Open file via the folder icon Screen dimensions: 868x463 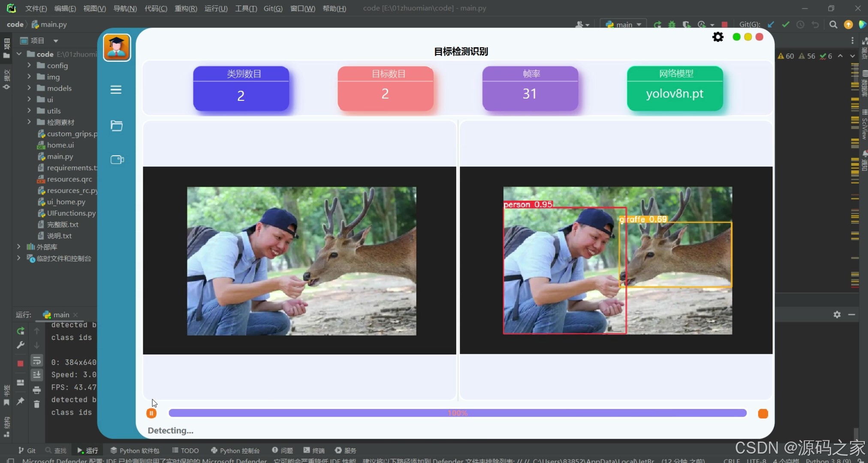coord(116,126)
